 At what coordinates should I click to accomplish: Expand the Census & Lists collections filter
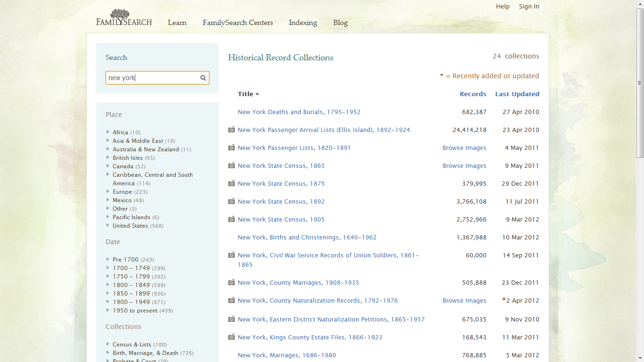(108, 344)
